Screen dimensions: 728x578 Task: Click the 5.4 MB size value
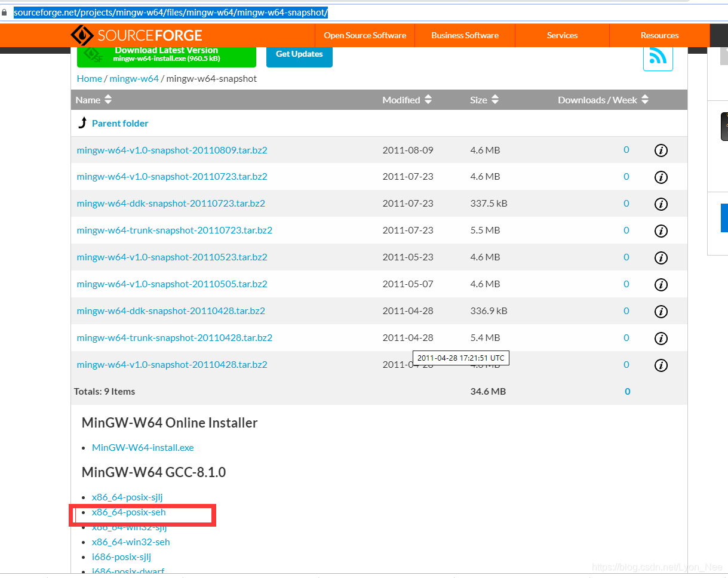click(485, 338)
